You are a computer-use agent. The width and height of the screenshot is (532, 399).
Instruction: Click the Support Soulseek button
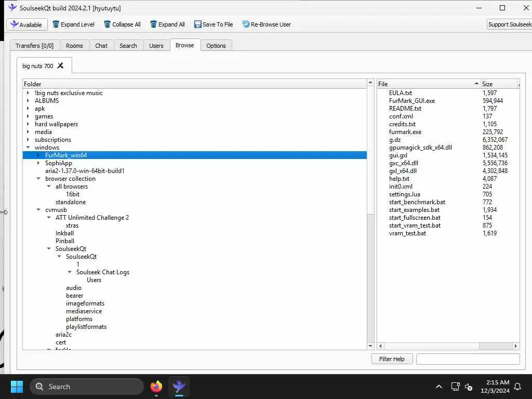tap(509, 24)
